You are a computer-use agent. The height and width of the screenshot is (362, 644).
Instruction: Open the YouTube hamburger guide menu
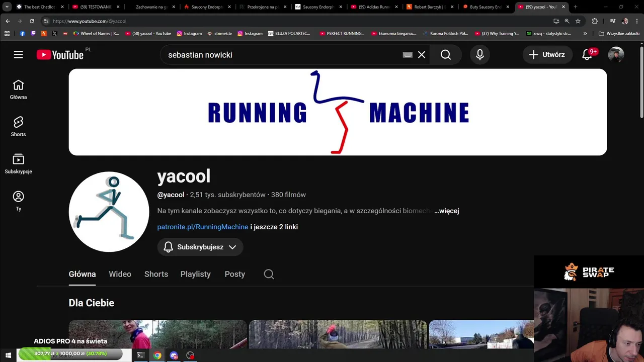click(19, 55)
